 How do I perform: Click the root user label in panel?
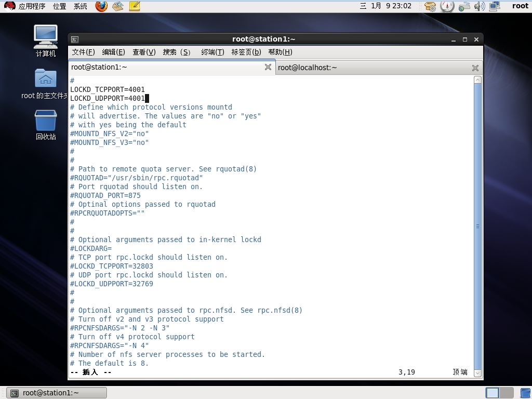(x=520, y=6)
